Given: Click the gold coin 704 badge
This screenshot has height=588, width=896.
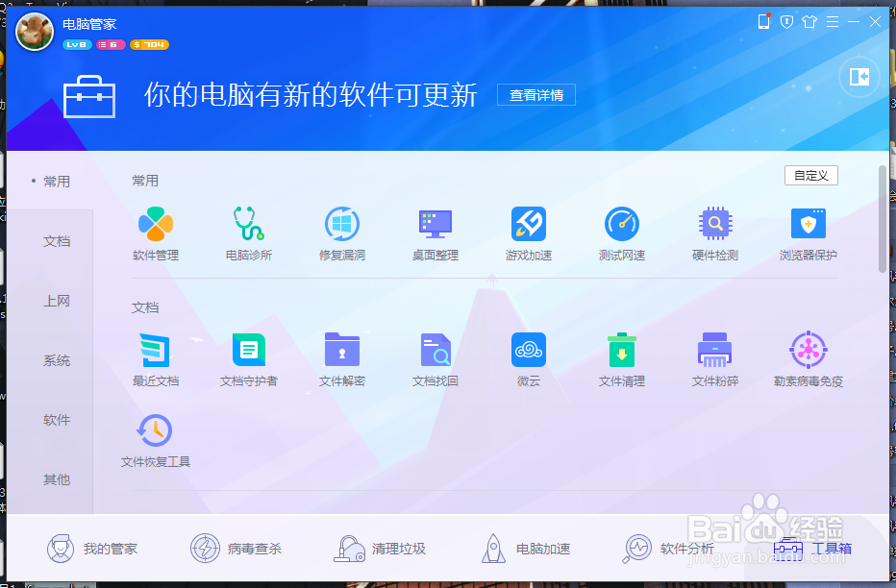Looking at the screenshot, I should [x=149, y=44].
